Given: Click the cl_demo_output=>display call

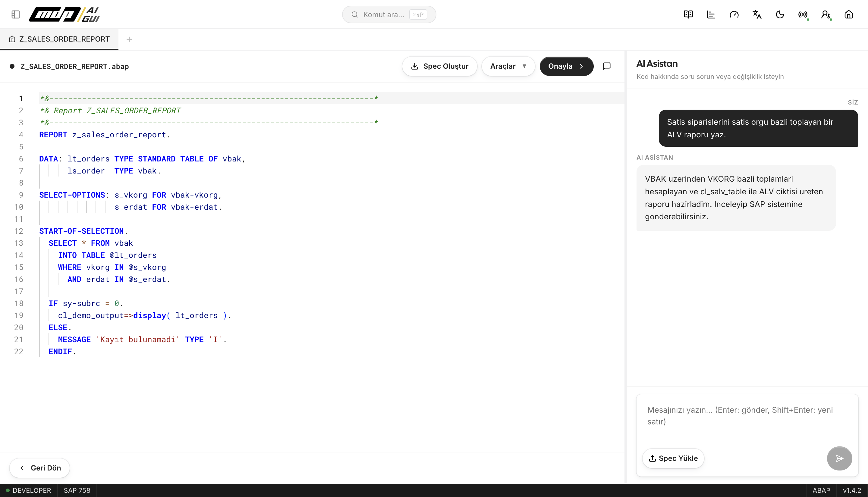Looking at the screenshot, I should point(145,315).
